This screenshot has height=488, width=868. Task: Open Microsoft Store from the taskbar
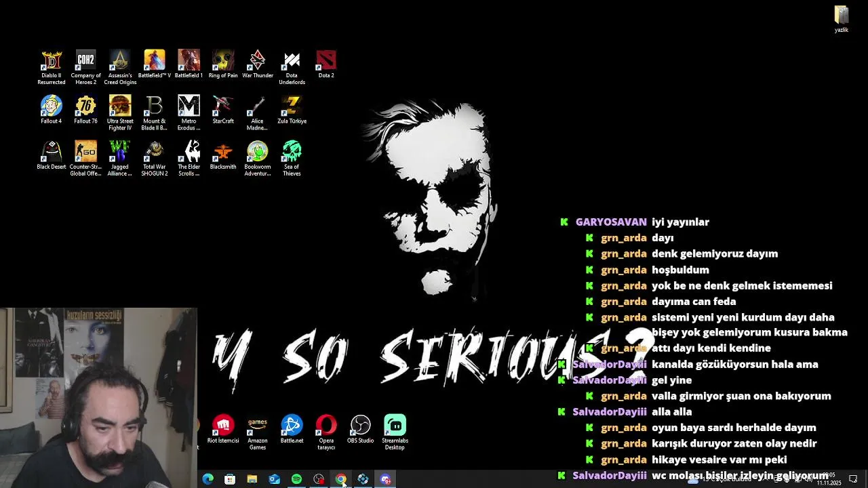230,479
